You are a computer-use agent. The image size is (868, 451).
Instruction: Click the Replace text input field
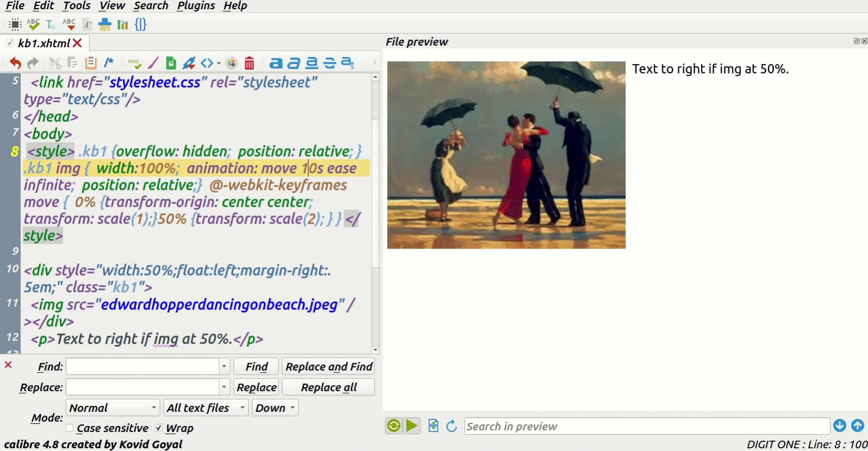(142, 387)
